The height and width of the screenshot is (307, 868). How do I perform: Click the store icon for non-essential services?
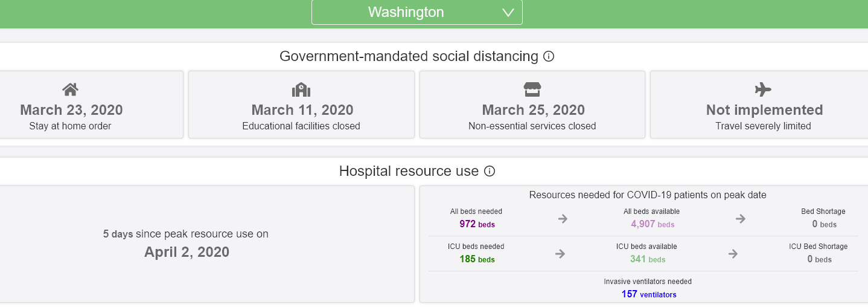click(532, 89)
